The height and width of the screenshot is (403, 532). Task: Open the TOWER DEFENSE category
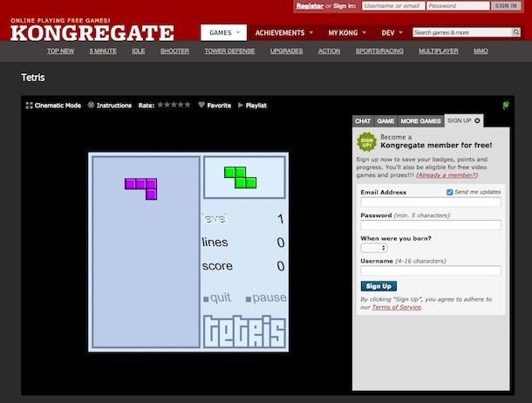click(229, 51)
